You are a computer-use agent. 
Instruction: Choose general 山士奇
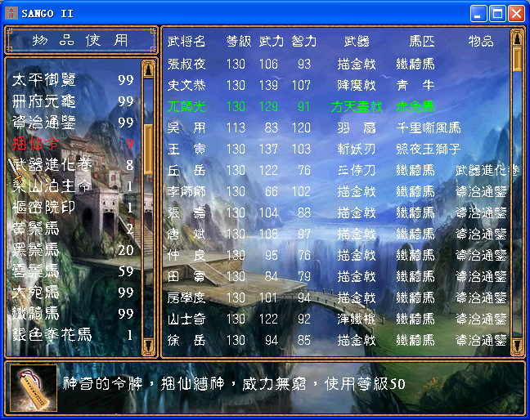186,319
